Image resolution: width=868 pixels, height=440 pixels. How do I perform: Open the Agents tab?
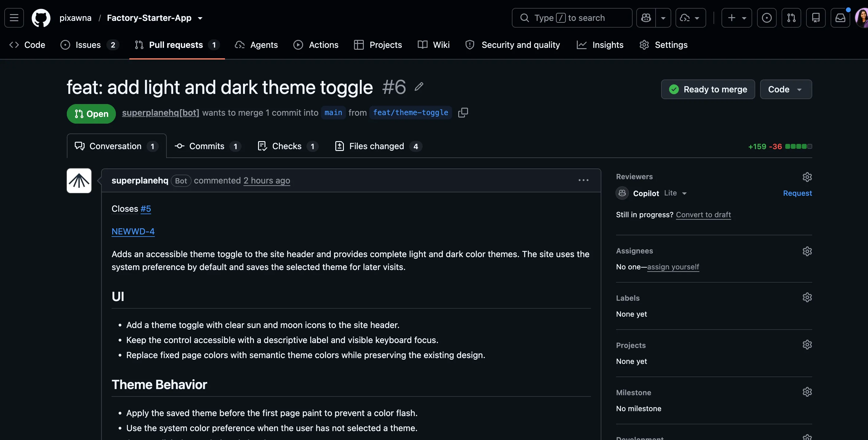tap(257, 45)
